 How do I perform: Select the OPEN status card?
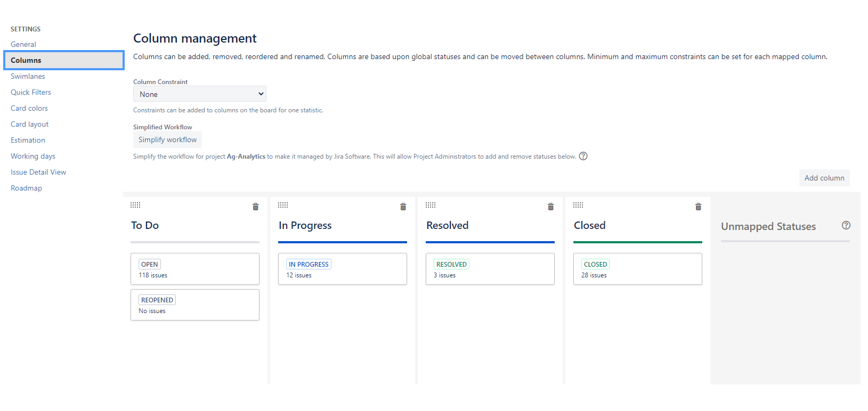pyautogui.click(x=195, y=269)
